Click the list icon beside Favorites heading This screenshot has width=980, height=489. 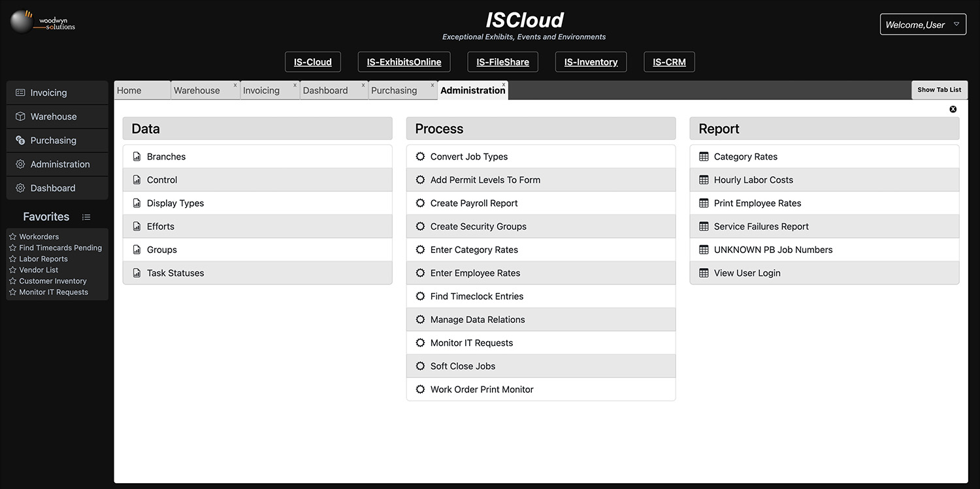coord(86,217)
